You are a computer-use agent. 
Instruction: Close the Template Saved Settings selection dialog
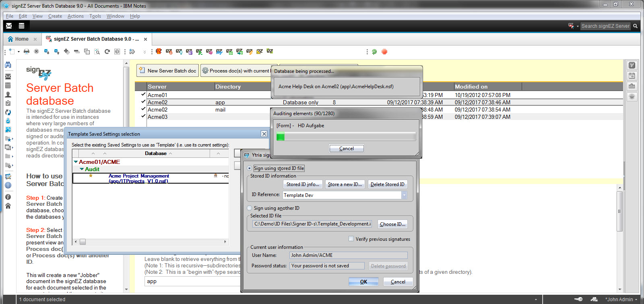(264, 134)
